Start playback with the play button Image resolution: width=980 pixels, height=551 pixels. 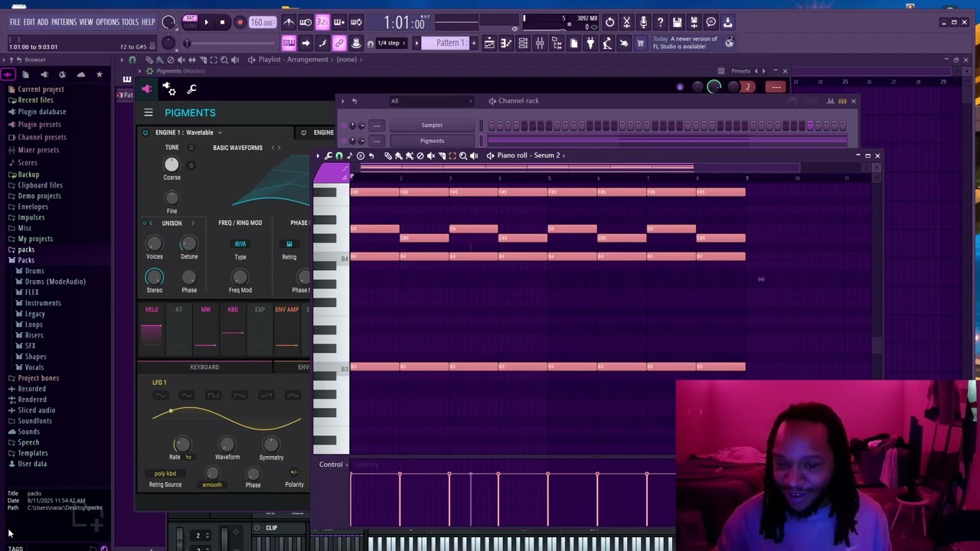coord(206,22)
